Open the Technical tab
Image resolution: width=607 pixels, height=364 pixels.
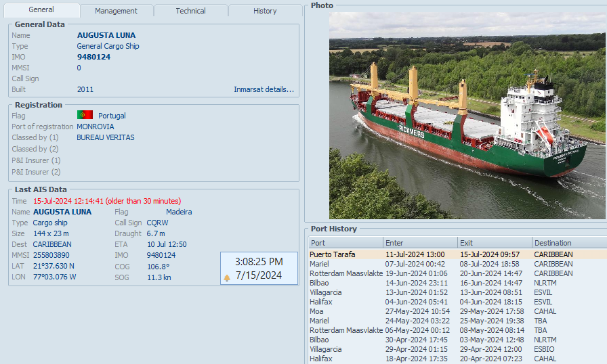[190, 11]
